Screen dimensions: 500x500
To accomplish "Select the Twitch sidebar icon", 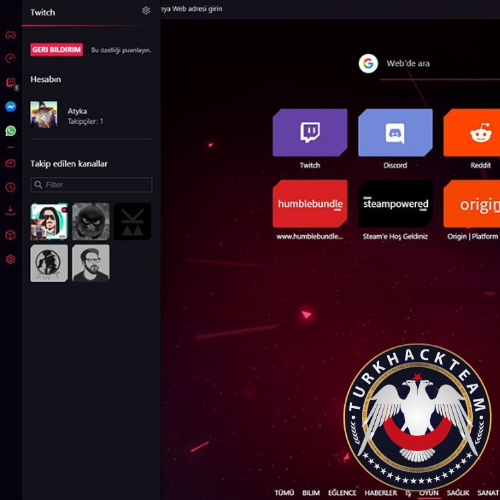I will click(11, 82).
